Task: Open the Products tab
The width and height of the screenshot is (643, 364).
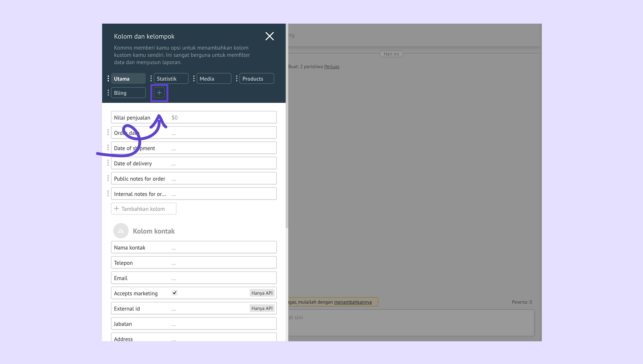Action: pos(256,78)
